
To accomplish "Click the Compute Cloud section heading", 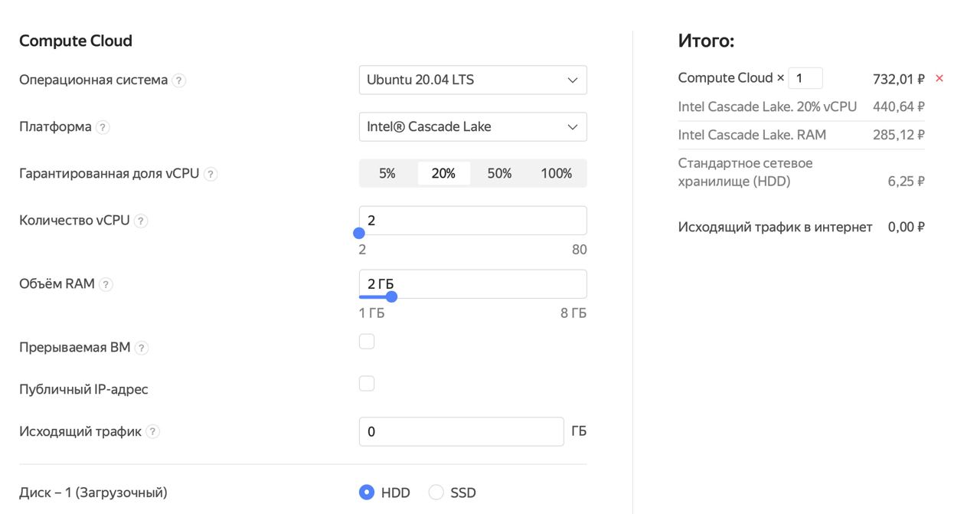I will (x=76, y=41).
